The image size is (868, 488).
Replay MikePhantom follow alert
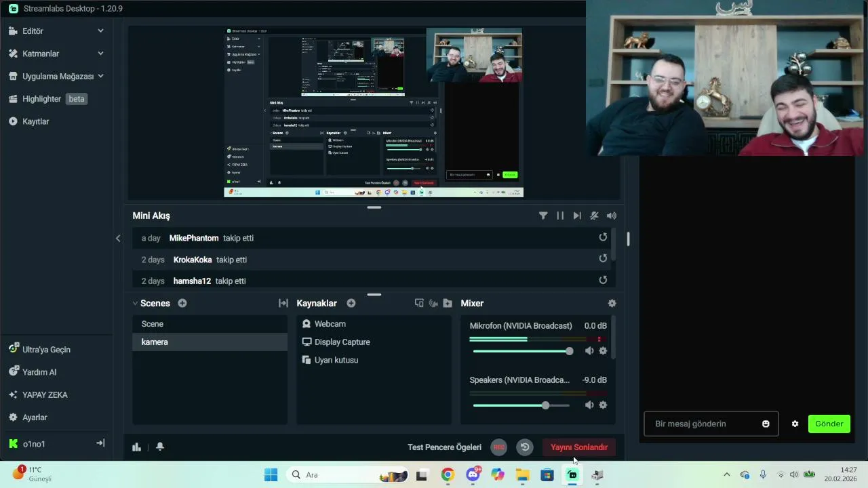pyautogui.click(x=603, y=237)
